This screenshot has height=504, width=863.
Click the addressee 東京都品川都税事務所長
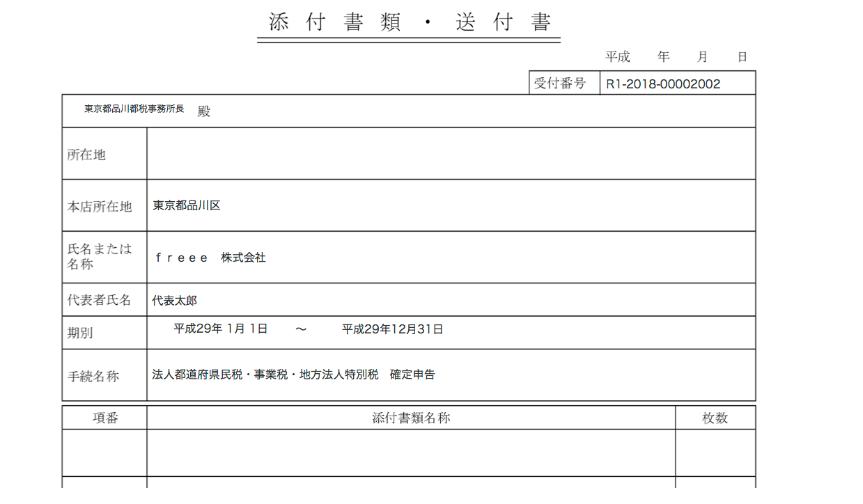pos(134,109)
